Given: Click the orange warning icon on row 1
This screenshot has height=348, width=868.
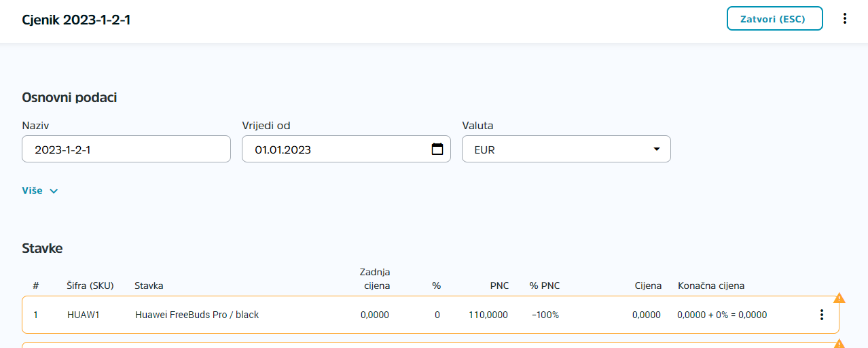Looking at the screenshot, I should [839, 298].
